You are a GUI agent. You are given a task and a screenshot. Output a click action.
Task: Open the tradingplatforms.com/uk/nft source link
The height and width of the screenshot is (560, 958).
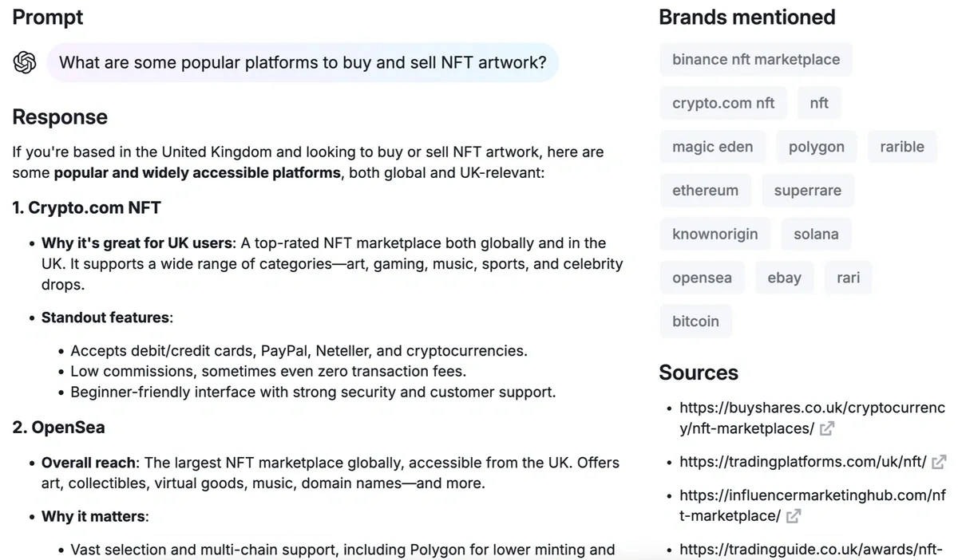coord(802,462)
